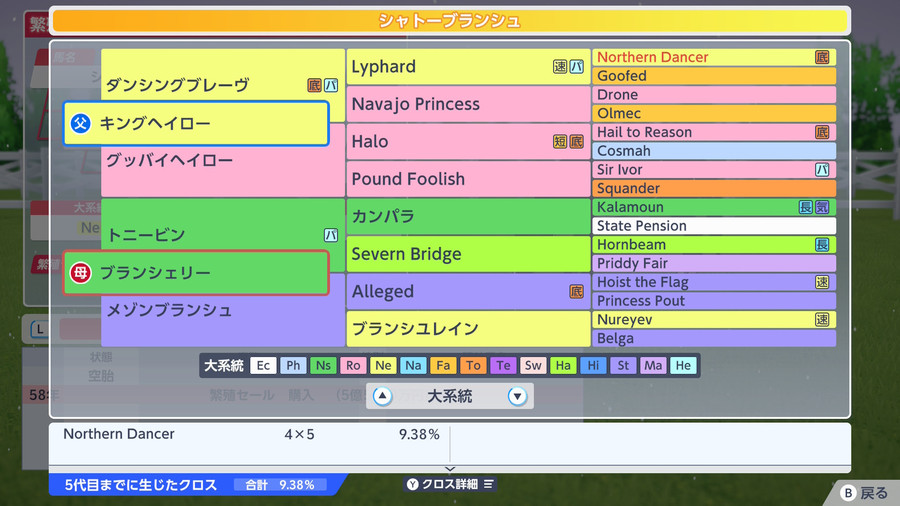Click the L shoulder button icon
The width and height of the screenshot is (900, 506).
[x=39, y=329]
